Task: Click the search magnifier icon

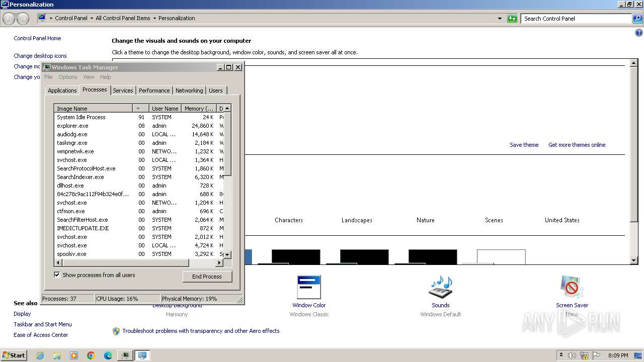Action: coord(637,19)
